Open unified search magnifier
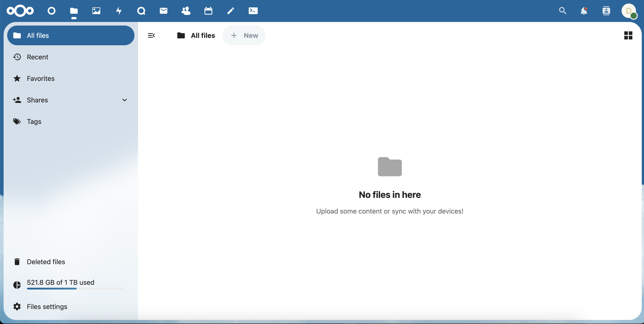The width and height of the screenshot is (644, 324). pyautogui.click(x=562, y=11)
